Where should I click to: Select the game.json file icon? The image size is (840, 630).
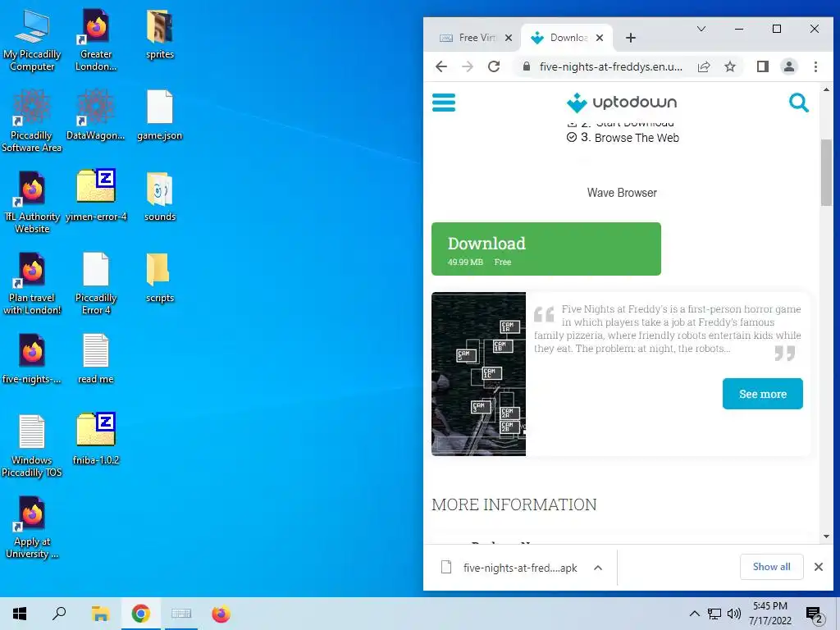pyautogui.click(x=160, y=115)
